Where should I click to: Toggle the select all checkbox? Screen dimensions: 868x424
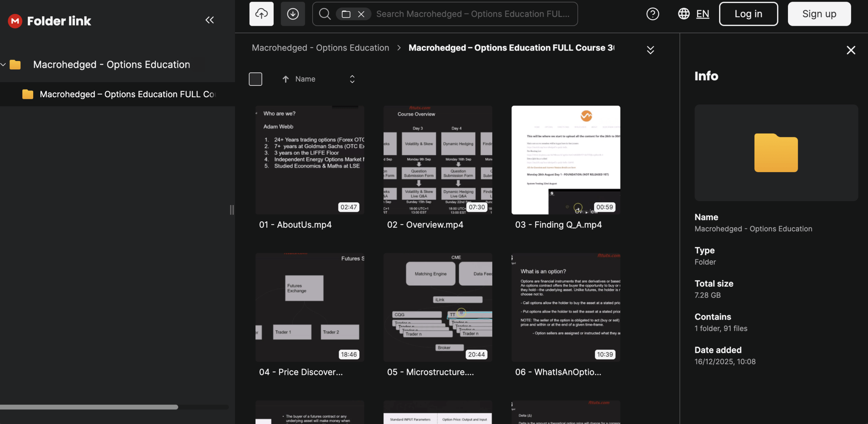pyautogui.click(x=255, y=79)
